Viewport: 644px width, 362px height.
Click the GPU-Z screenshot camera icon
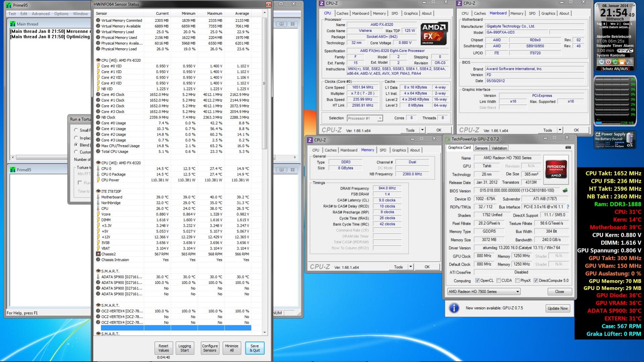(568, 148)
